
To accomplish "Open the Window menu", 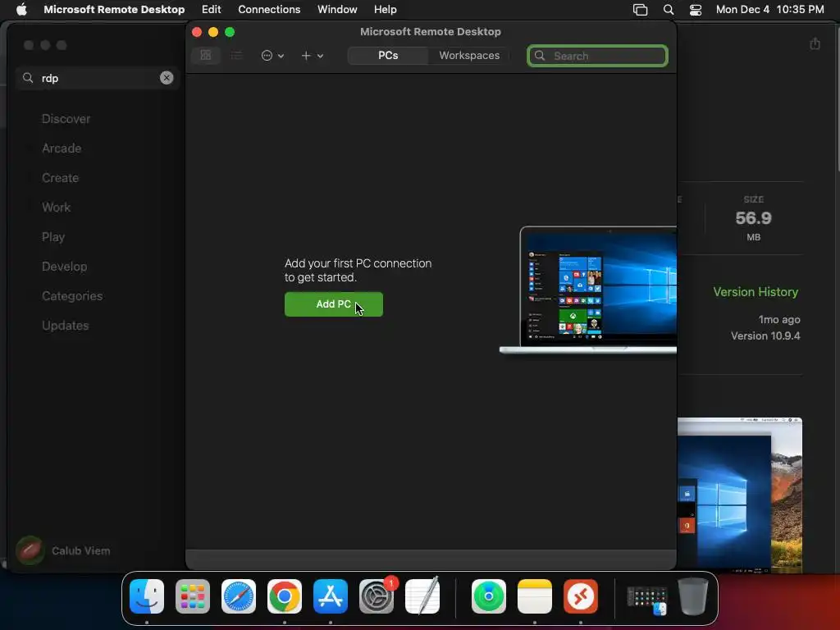I will coord(337,10).
